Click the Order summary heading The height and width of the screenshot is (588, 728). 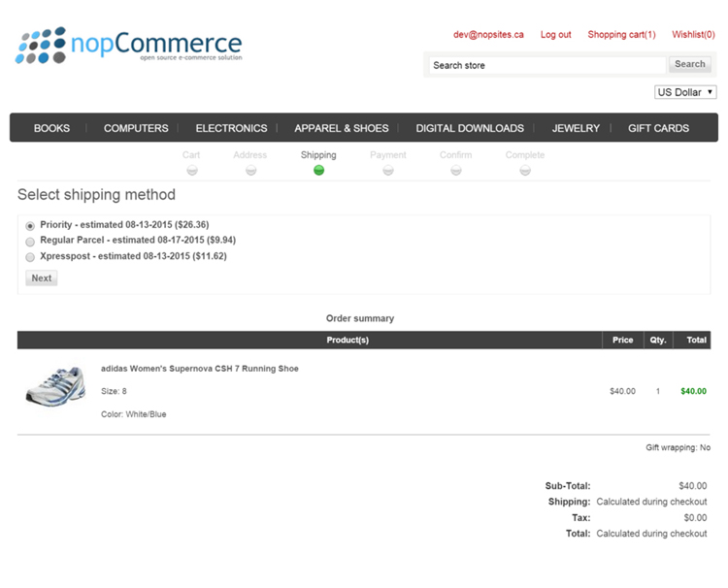(x=360, y=318)
